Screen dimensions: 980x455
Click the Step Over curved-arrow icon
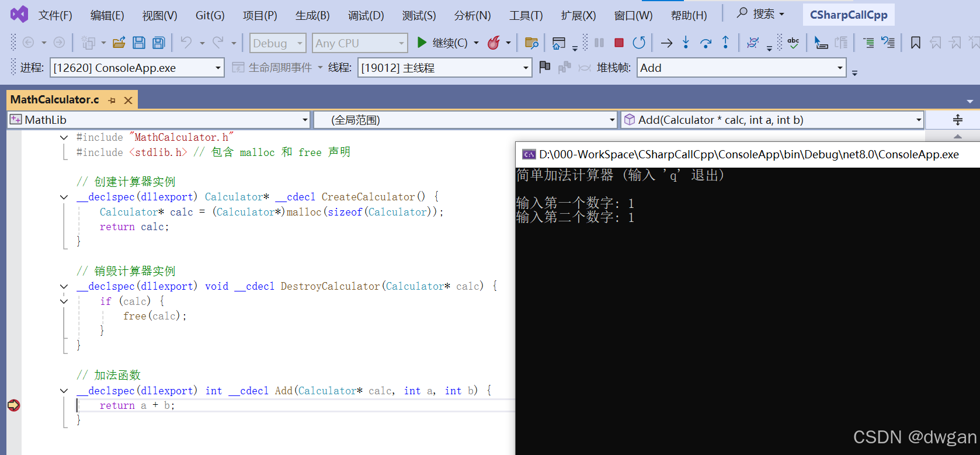[706, 43]
